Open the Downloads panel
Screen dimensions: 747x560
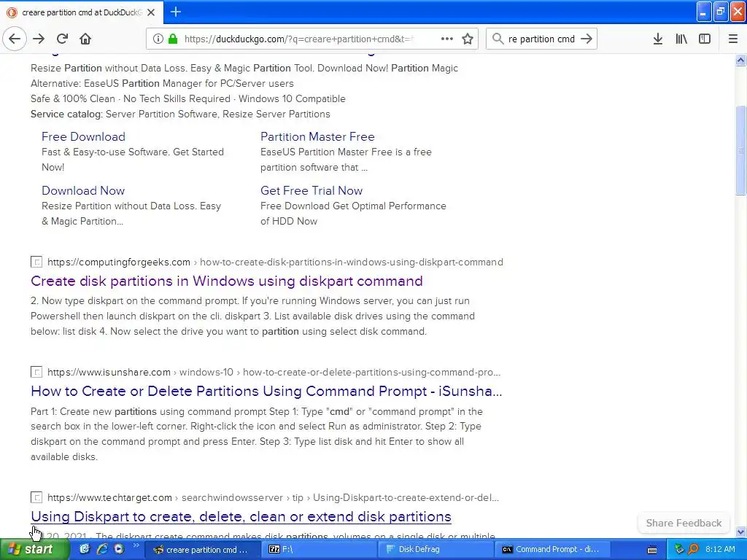(x=658, y=39)
